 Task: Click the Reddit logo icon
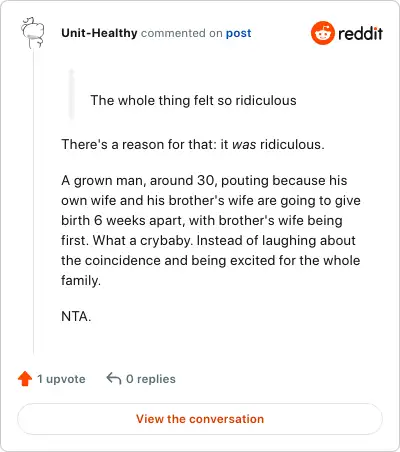coord(322,33)
